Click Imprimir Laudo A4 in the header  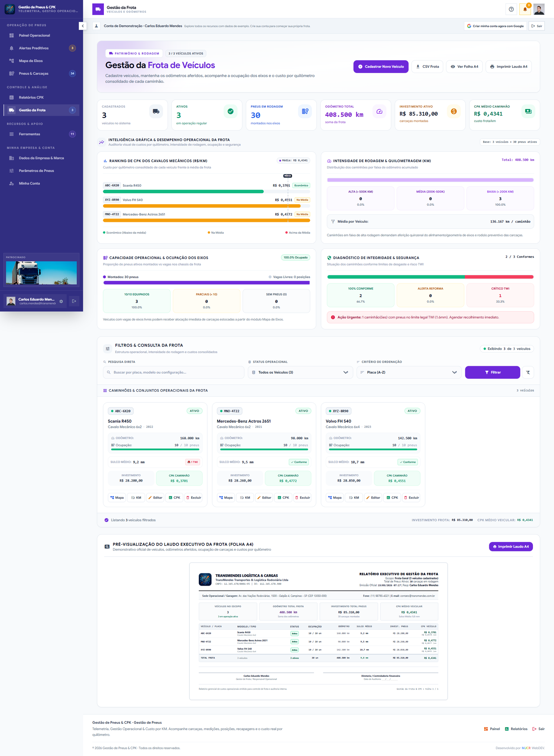click(509, 67)
